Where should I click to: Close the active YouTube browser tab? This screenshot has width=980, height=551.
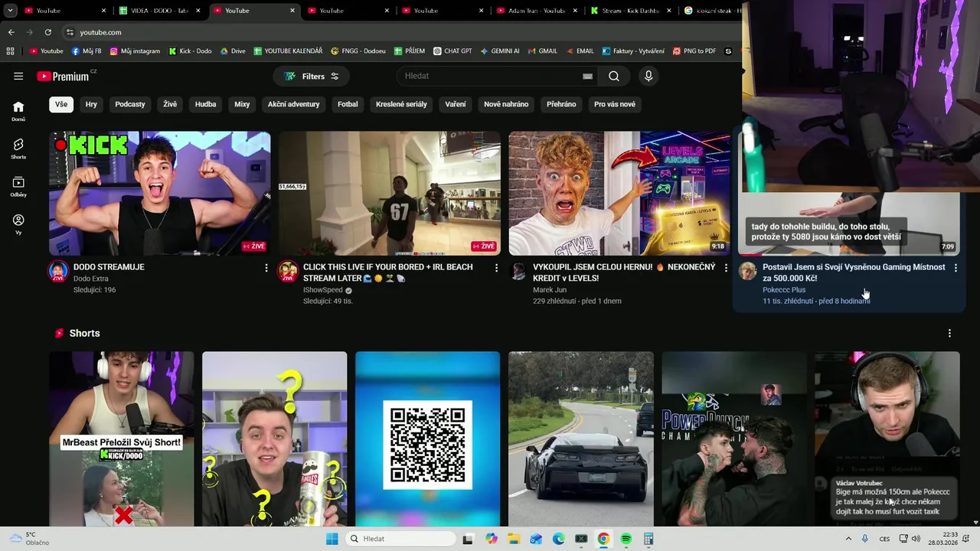(292, 11)
